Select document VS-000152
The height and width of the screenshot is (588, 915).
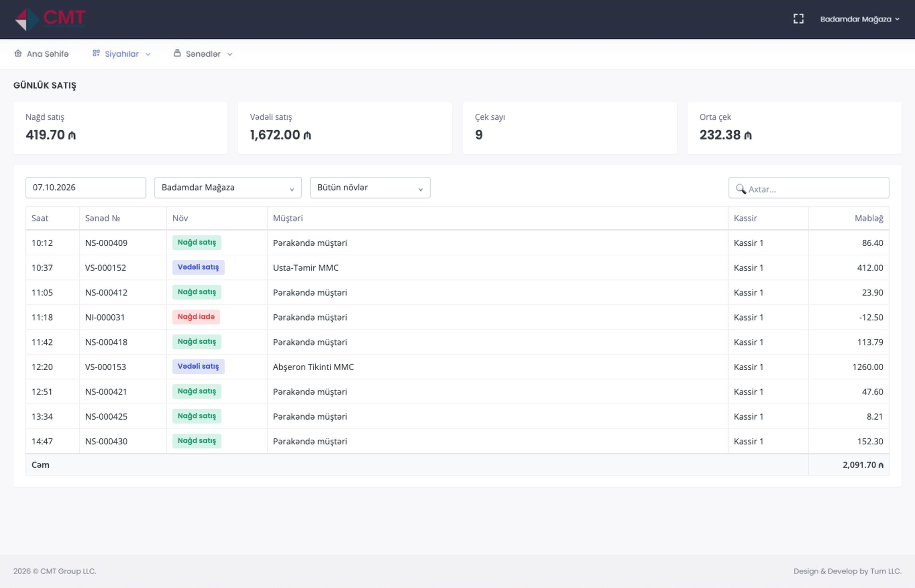pos(105,268)
